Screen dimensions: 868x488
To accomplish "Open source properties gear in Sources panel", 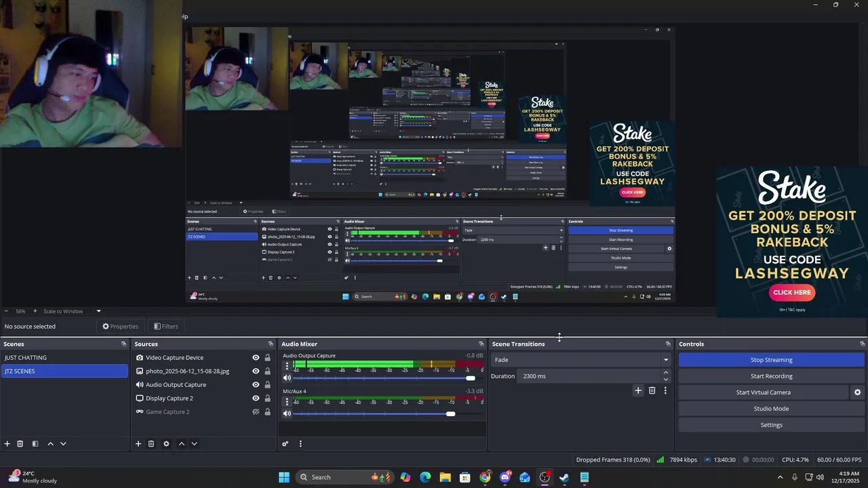I will click(166, 444).
